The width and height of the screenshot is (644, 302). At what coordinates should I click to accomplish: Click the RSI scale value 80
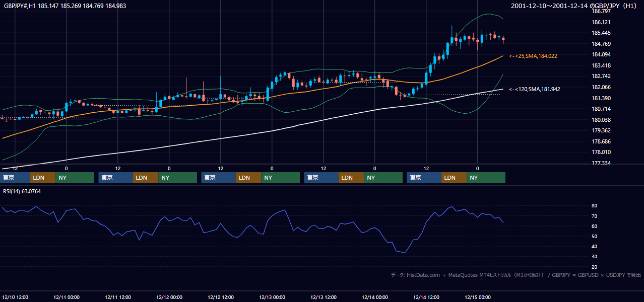(594, 206)
